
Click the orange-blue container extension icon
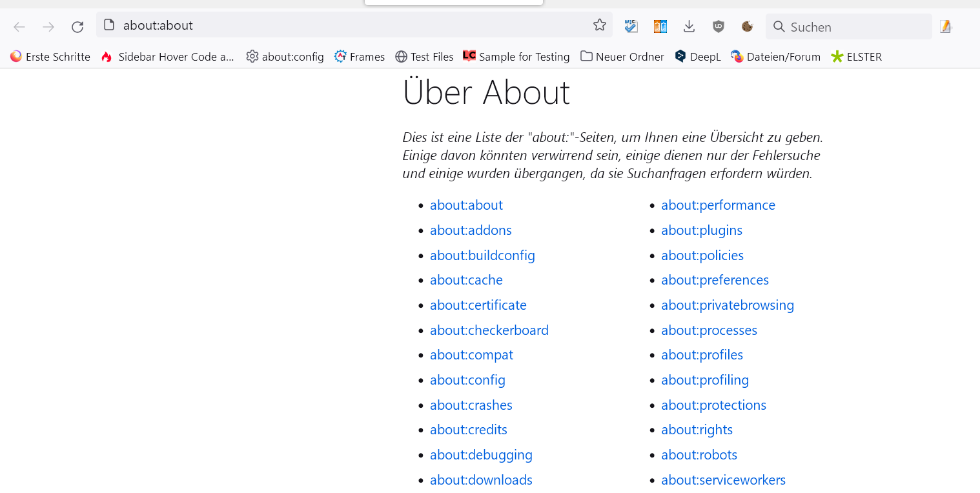click(660, 26)
